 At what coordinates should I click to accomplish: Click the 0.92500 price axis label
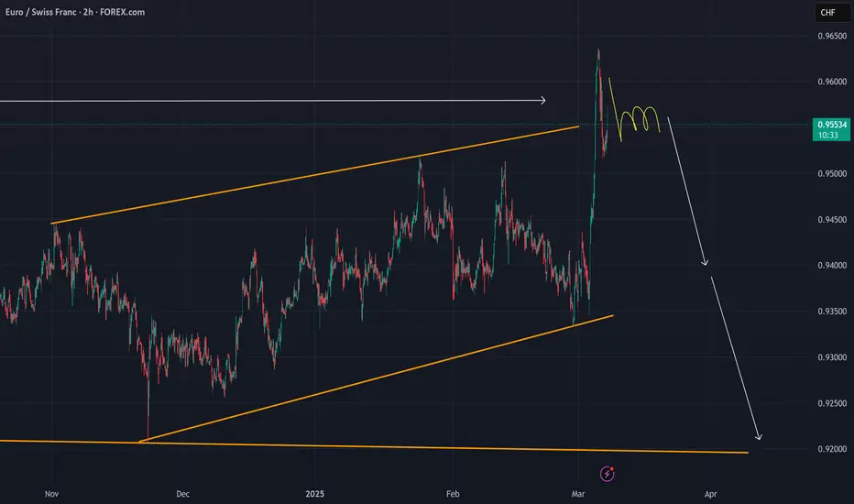pos(832,404)
